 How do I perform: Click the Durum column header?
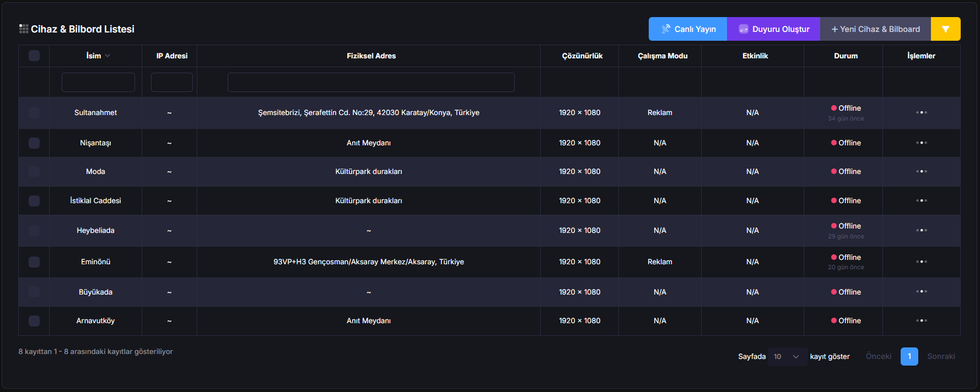pyautogui.click(x=846, y=56)
